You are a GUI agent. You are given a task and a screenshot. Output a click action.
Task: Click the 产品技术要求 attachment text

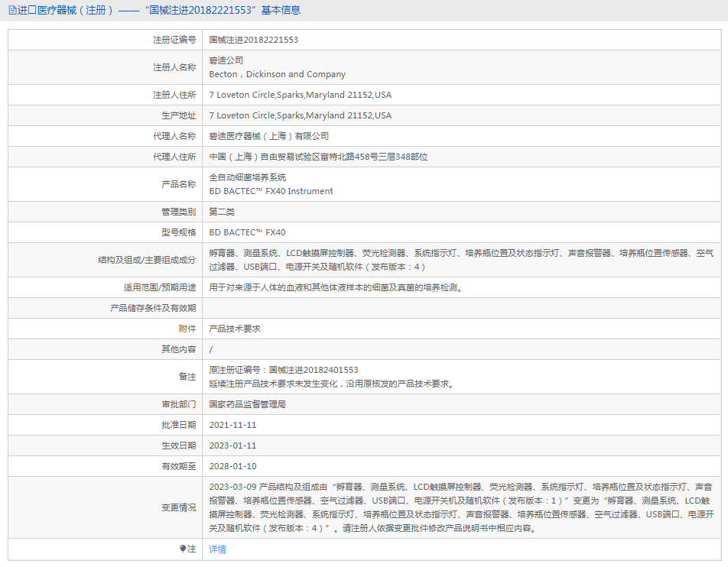235,329
